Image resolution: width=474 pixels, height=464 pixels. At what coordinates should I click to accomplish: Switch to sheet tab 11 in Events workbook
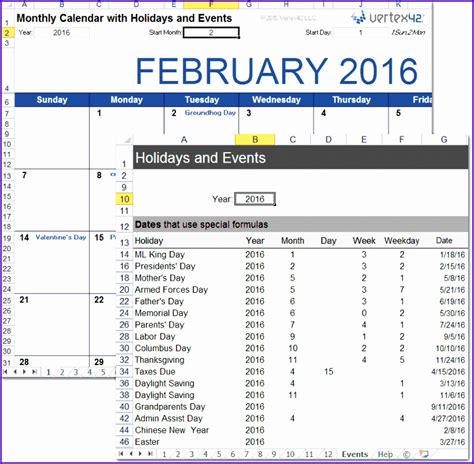coord(309,454)
